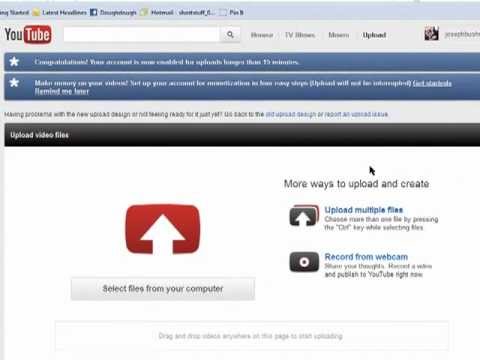Open the old upload design link

[290, 114]
